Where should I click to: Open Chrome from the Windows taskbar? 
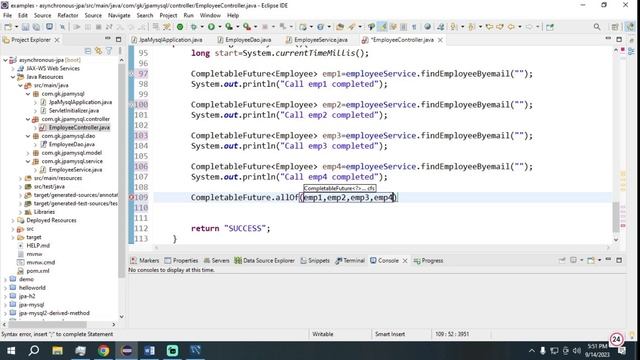(x=103, y=351)
